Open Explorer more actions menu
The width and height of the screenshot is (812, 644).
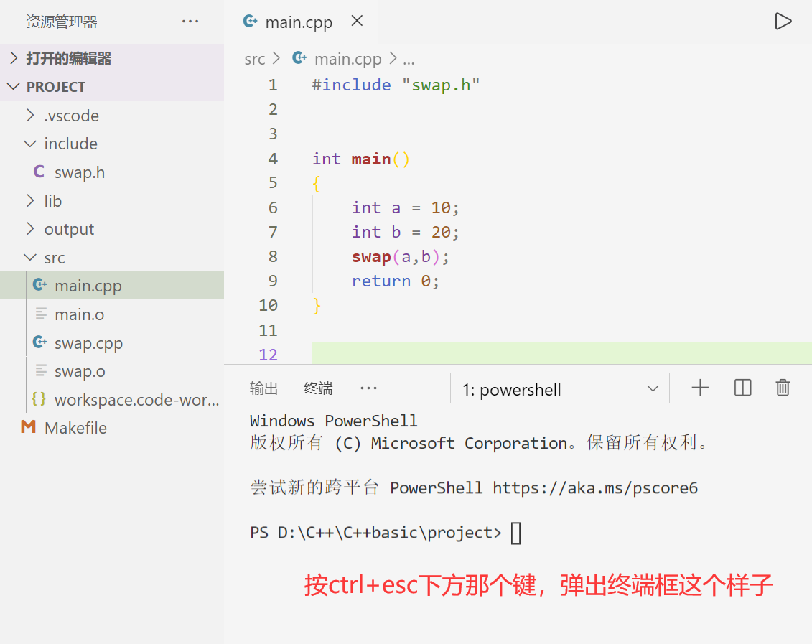pos(190,21)
